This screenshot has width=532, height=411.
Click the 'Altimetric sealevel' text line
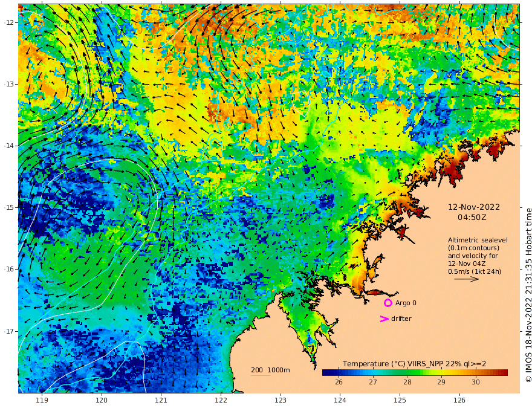pos(478,240)
